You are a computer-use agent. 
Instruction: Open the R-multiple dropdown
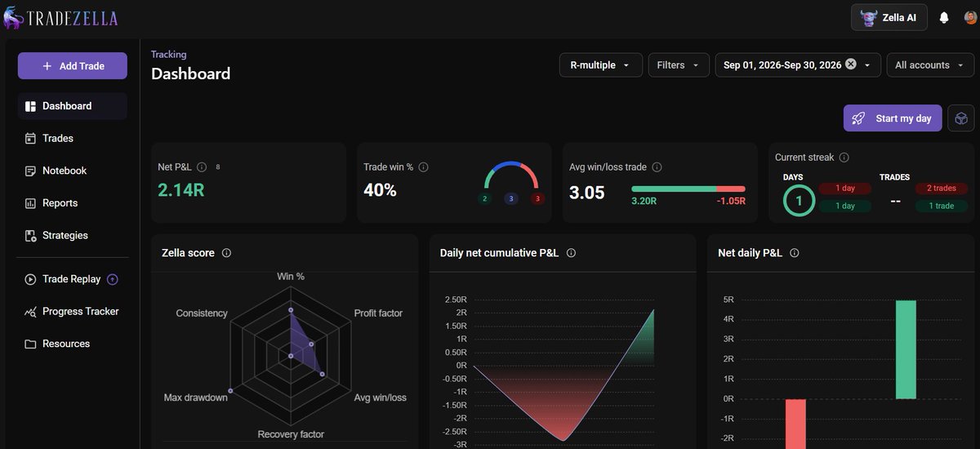pyautogui.click(x=600, y=65)
